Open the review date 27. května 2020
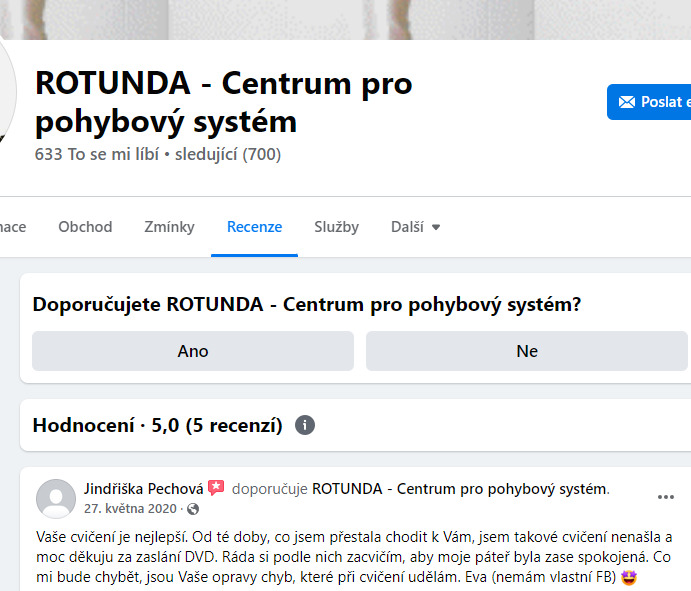Image resolution: width=691 pixels, height=591 pixels. coord(130,509)
